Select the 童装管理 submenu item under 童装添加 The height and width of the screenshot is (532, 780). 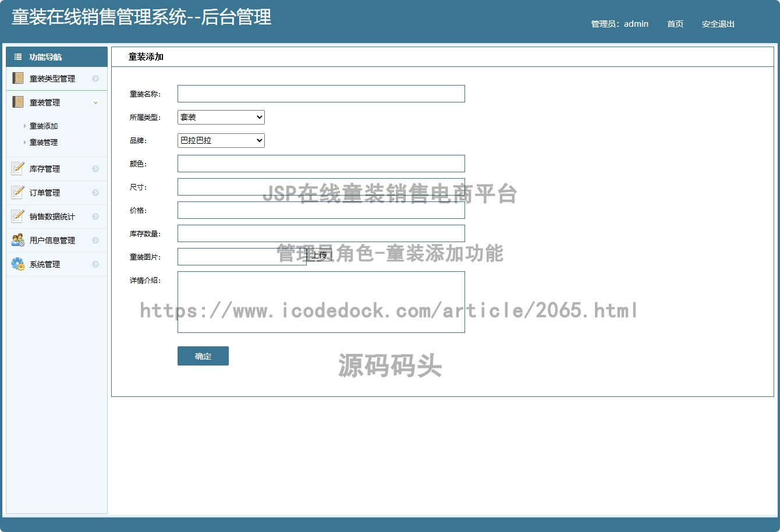[44, 142]
